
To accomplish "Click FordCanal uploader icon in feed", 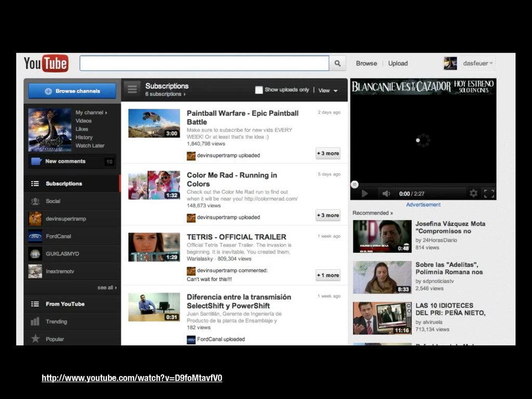I will click(191, 340).
